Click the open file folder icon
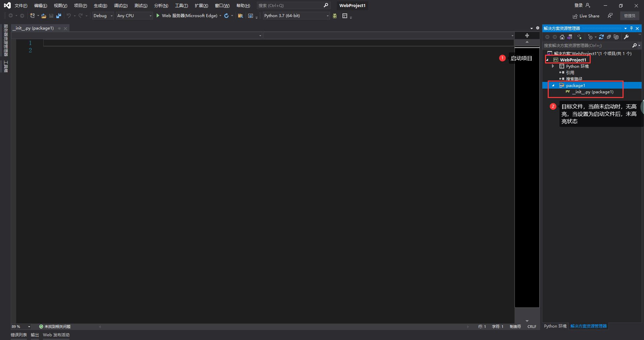 pyautogui.click(x=44, y=16)
